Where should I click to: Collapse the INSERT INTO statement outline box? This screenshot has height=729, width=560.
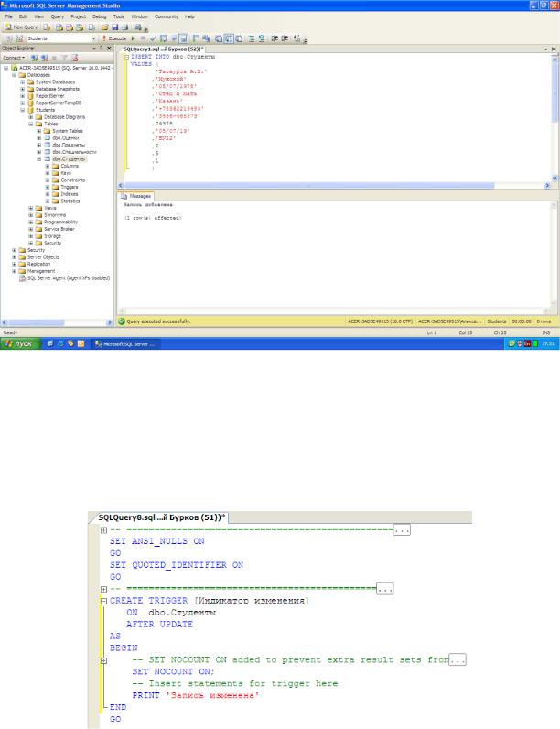(x=126, y=57)
